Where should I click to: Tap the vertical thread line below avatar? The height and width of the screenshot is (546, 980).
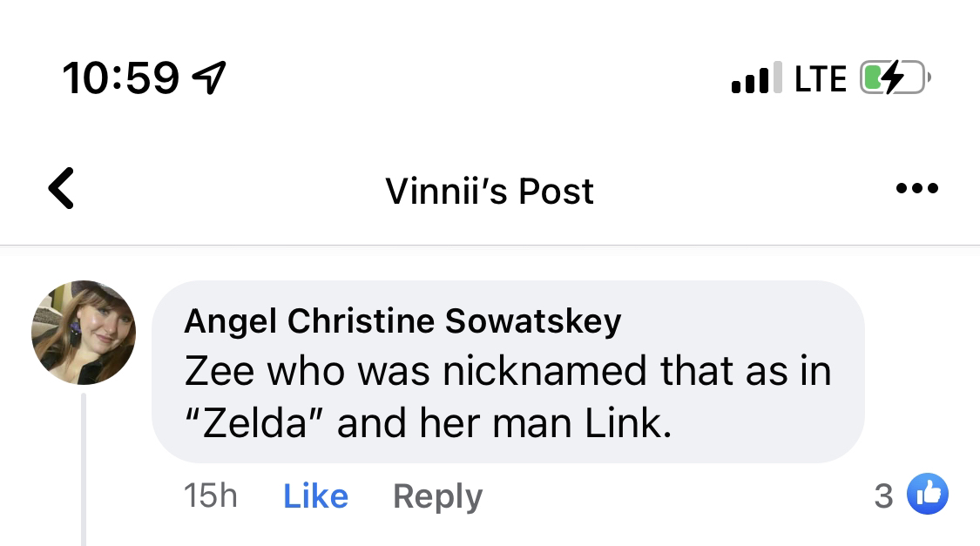pos(84,470)
